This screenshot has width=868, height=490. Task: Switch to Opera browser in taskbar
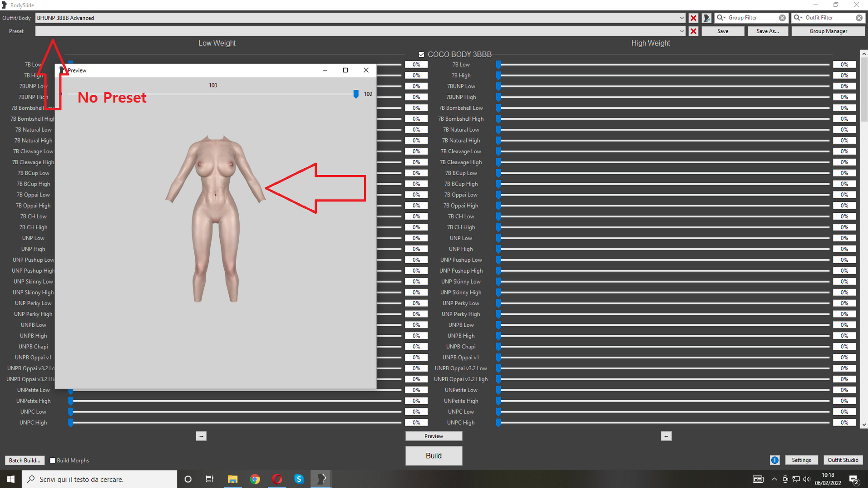277,479
